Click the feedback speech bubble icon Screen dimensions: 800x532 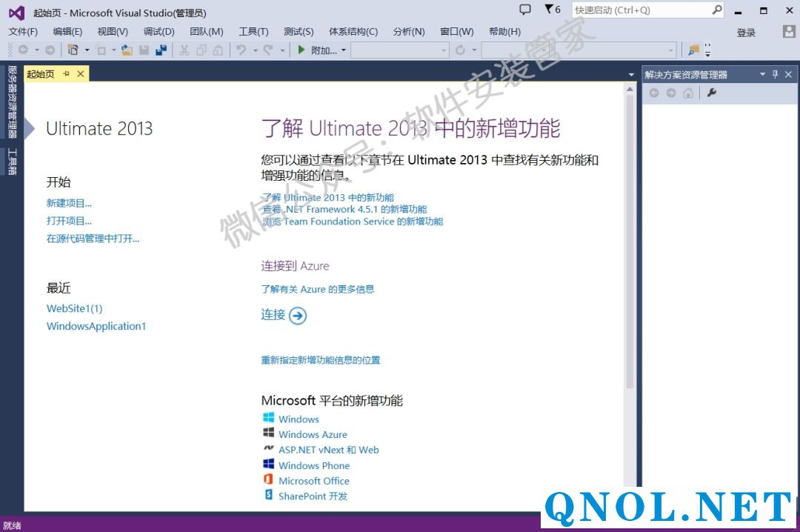click(525, 10)
